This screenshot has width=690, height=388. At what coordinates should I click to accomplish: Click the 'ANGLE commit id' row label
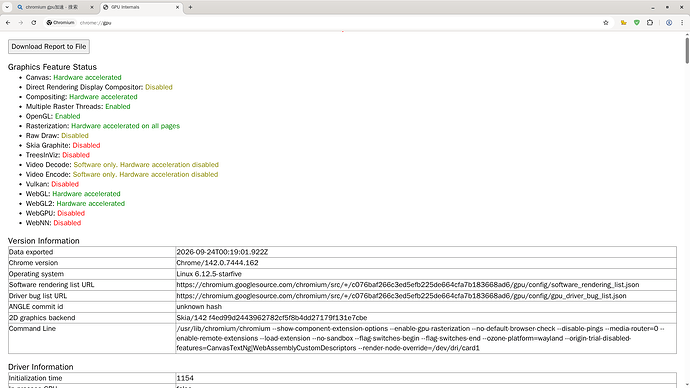pos(36,307)
